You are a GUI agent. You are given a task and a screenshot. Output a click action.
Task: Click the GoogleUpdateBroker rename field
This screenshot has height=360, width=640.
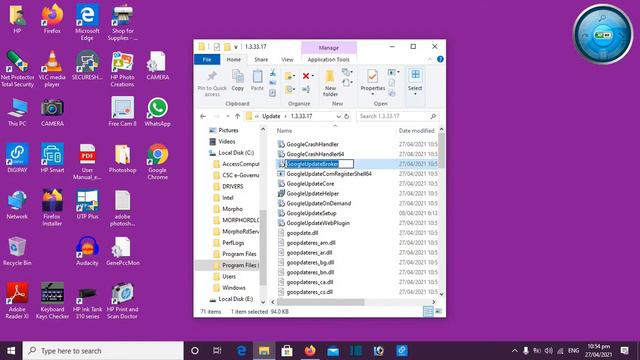click(320, 164)
